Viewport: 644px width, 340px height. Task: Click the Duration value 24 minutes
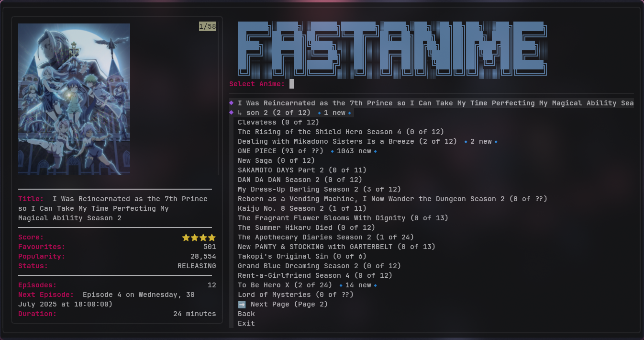[x=195, y=314]
